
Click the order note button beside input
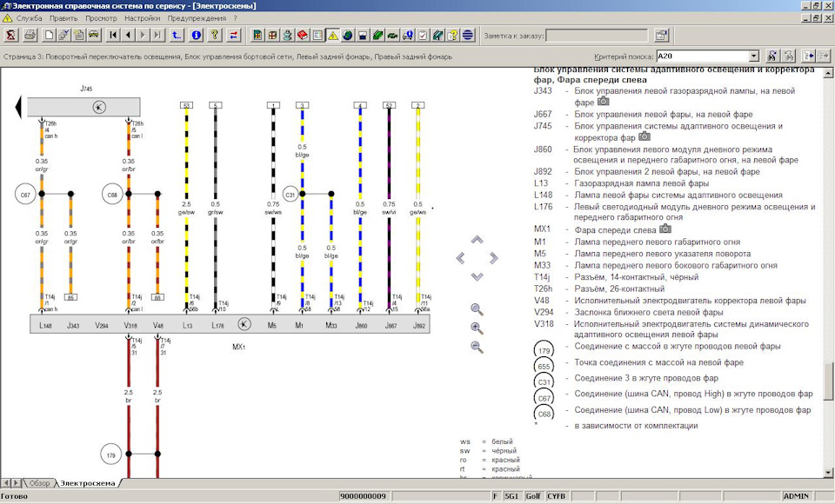click(661, 36)
